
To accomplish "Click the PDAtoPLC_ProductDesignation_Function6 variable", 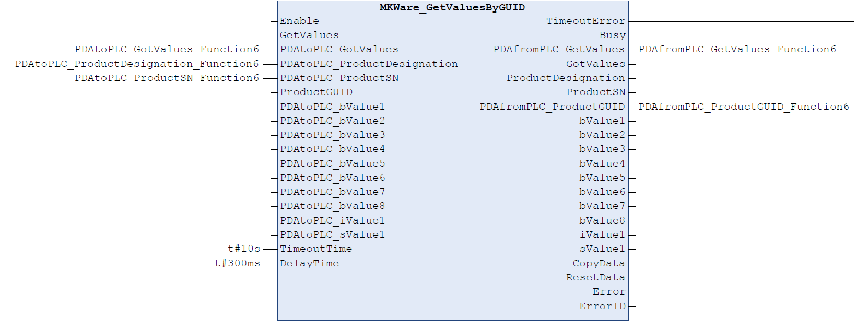I will pos(137,64).
